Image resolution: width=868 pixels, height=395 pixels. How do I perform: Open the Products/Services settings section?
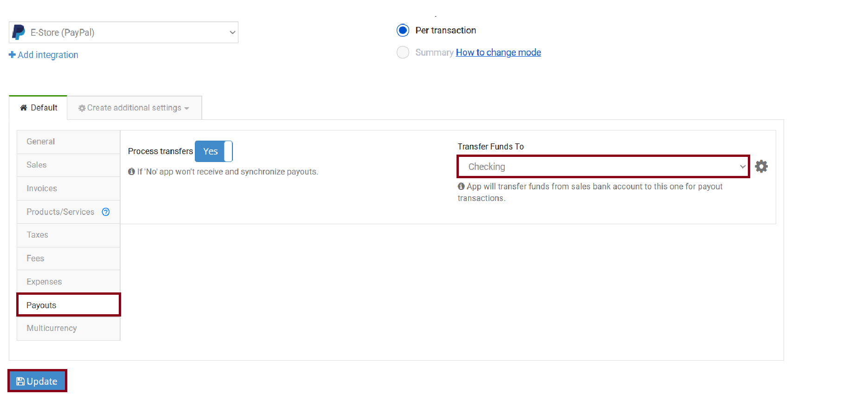click(69, 212)
